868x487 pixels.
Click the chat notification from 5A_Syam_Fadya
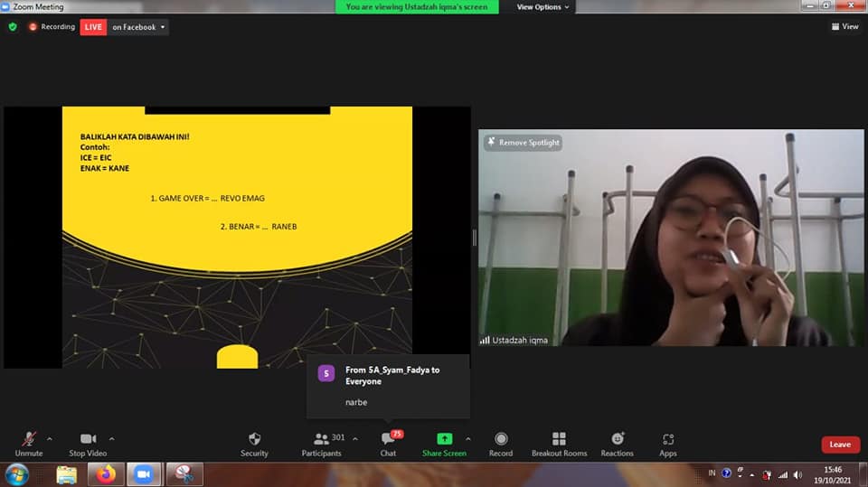click(388, 386)
